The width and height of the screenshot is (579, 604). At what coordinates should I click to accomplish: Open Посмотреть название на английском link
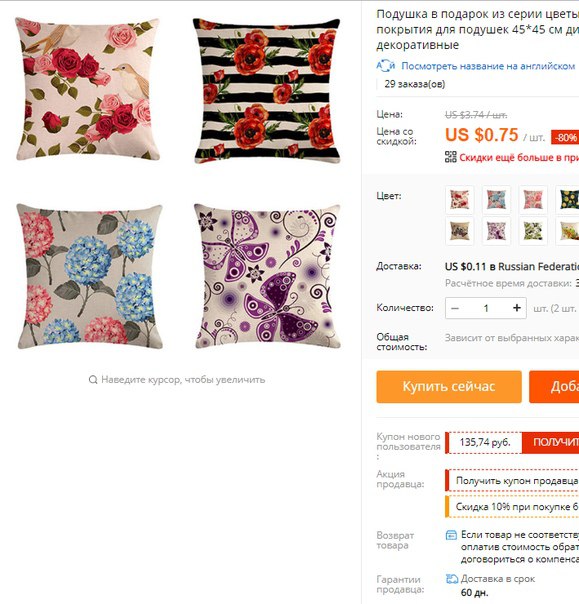click(488, 66)
